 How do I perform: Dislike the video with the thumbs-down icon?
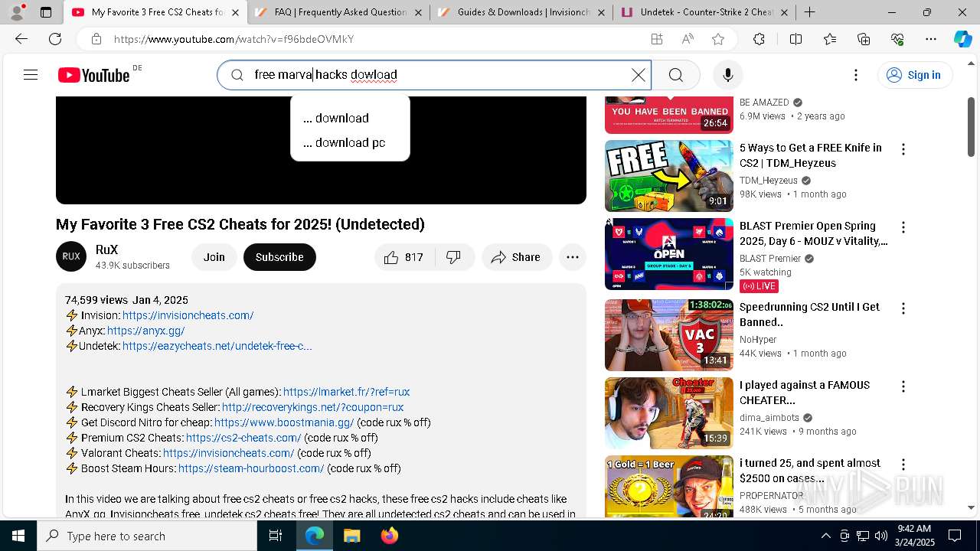pyautogui.click(x=454, y=257)
